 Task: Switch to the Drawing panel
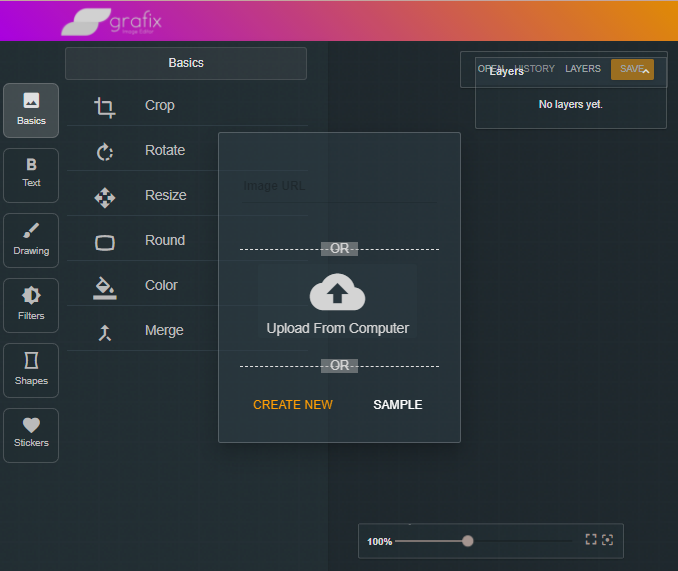click(31, 239)
